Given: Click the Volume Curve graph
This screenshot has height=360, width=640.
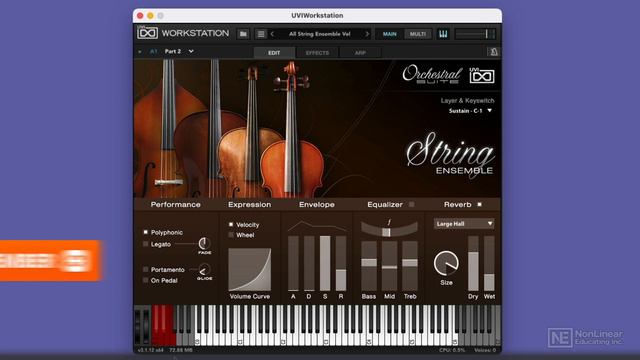Looking at the screenshot, I should pos(249,269).
